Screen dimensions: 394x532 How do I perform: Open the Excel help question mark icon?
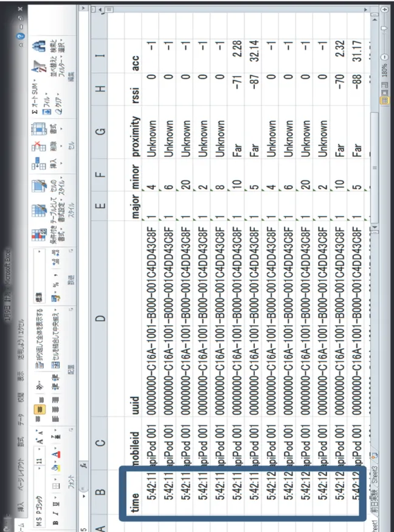[x=21, y=36]
